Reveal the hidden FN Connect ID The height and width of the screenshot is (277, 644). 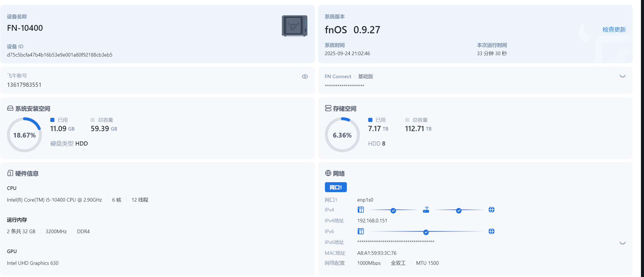622,76
